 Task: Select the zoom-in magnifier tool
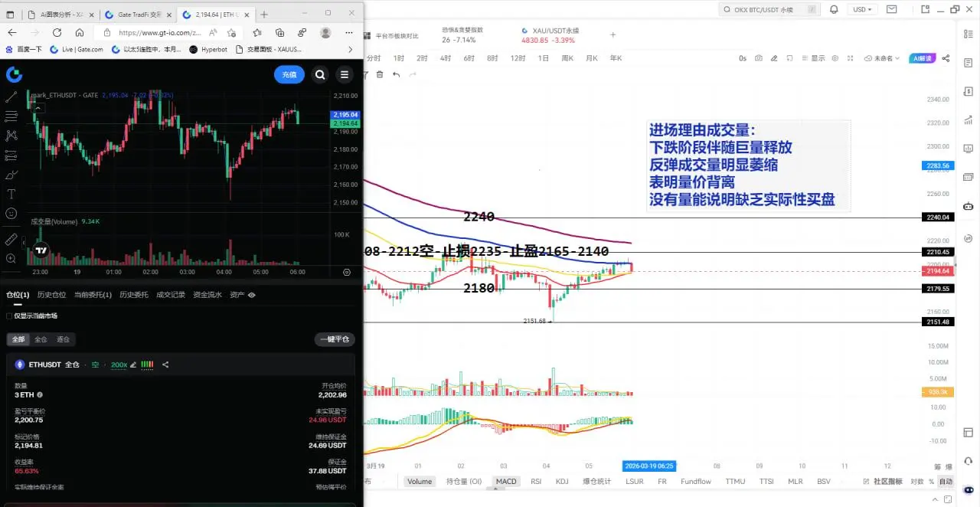(11, 259)
